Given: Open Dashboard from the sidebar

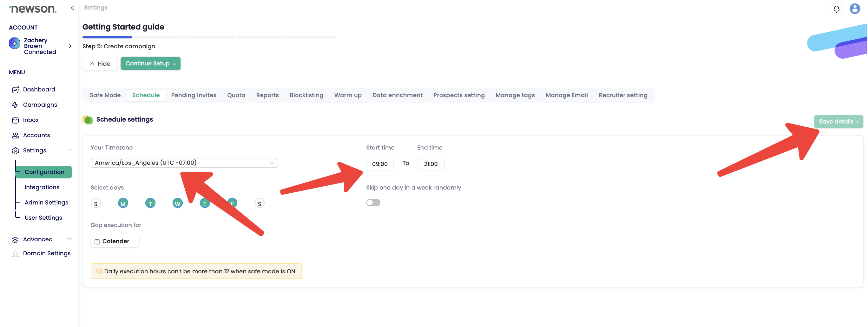Looking at the screenshot, I should click(x=39, y=89).
